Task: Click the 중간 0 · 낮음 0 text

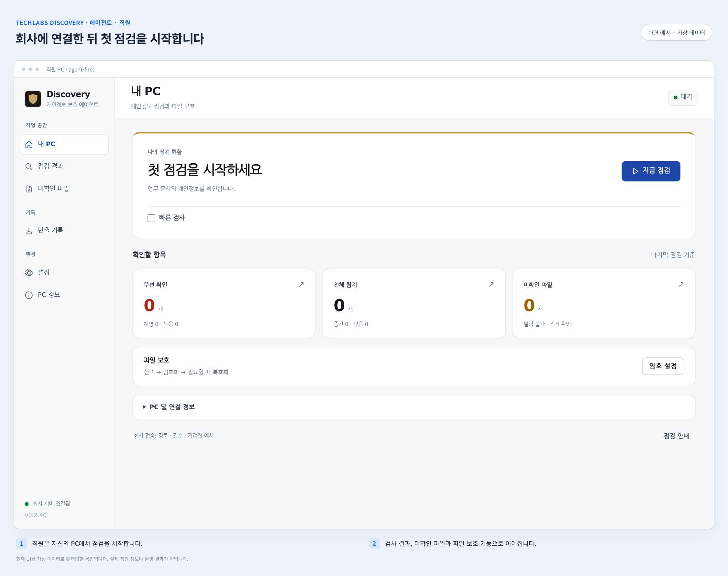Action: point(350,324)
